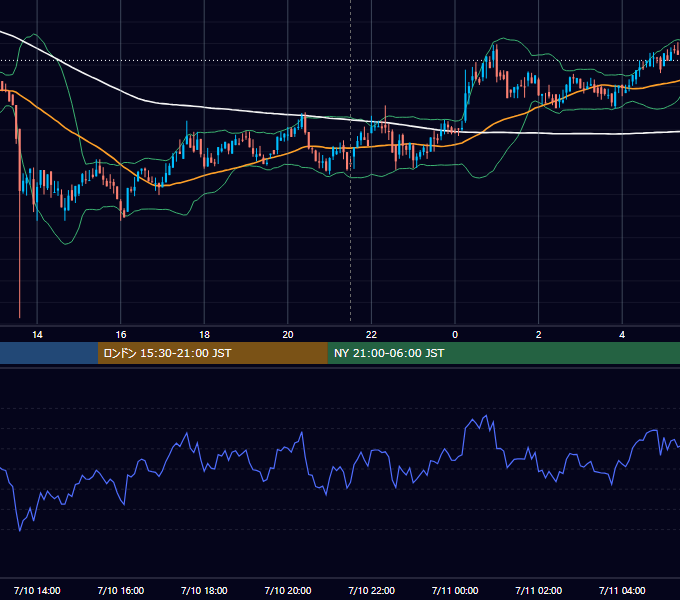Click the 7/10 20:00 time label
This screenshot has width=680, height=600.
pyautogui.click(x=288, y=590)
